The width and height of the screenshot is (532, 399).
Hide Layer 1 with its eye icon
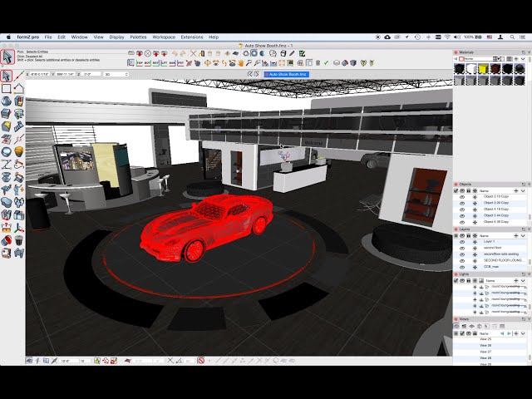click(x=462, y=242)
